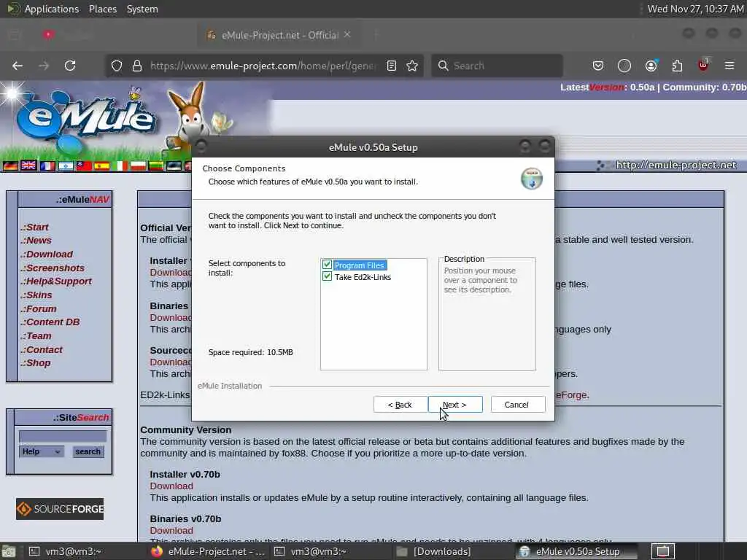Select the UK flag language icon
The height and width of the screenshot is (560, 747).
[x=28, y=166]
